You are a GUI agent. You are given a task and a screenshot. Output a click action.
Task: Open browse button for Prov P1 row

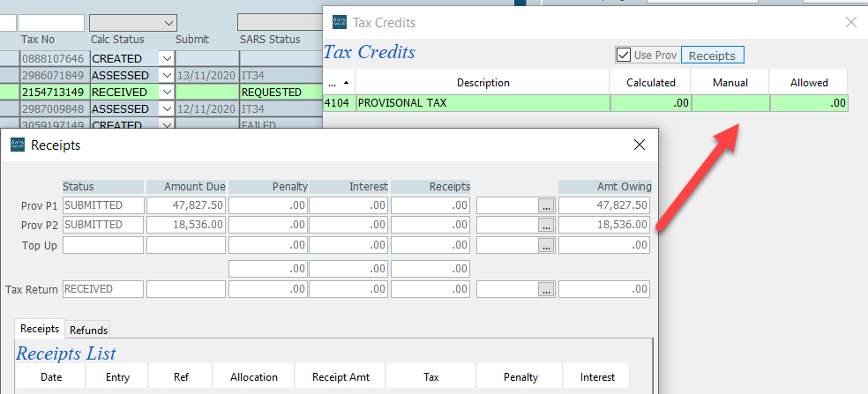(x=547, y=205)
